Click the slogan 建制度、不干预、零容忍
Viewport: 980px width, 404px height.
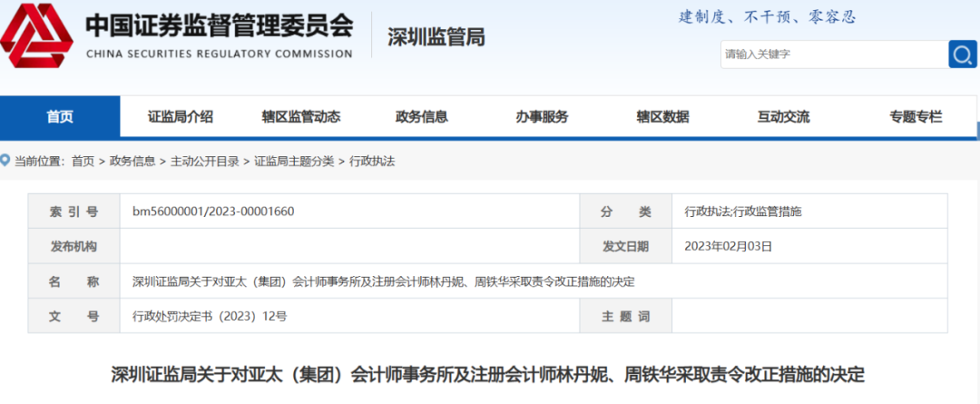[x=768, y=17]
